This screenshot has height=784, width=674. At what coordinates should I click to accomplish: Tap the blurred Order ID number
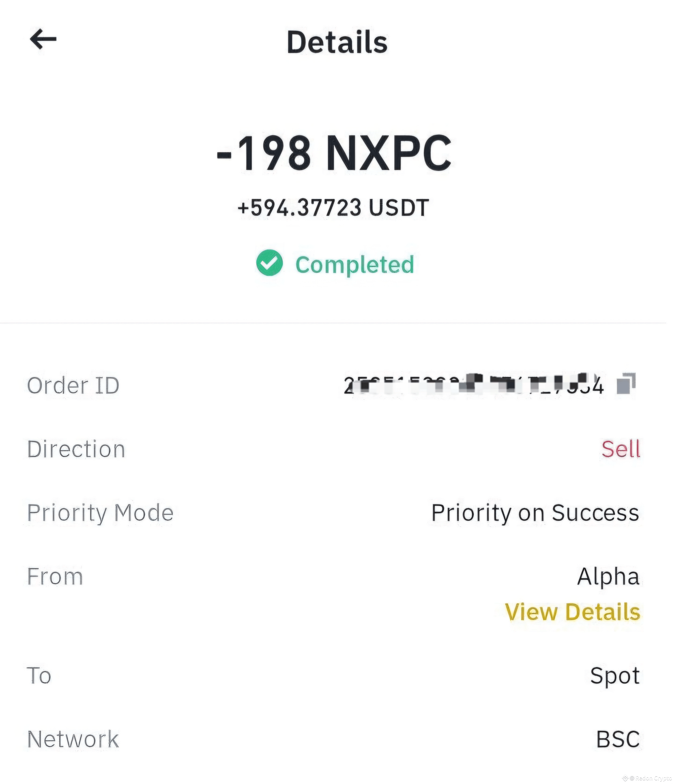click(473, 384)
